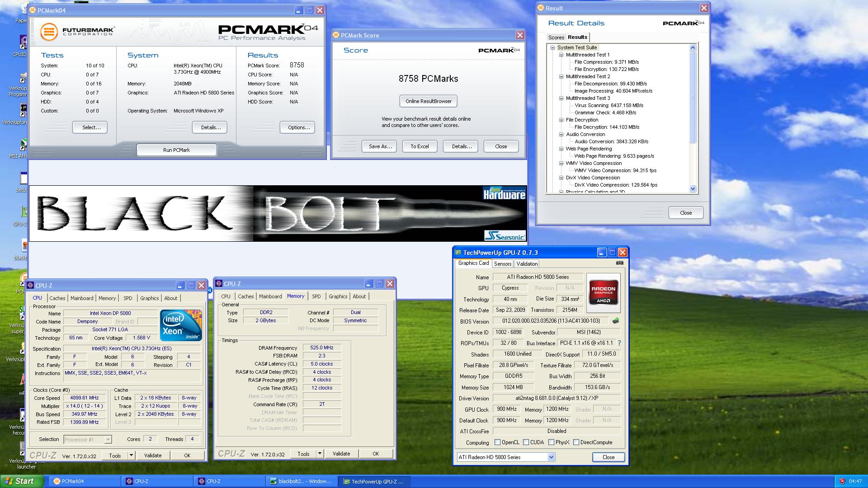This screenshot has height=488, width=868.
Task: Enable the CUDA checkbox
Action: click(526, 442)
